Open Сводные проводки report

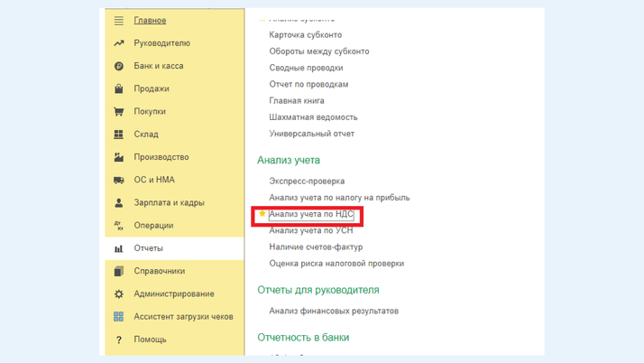(x=306, y=68)
